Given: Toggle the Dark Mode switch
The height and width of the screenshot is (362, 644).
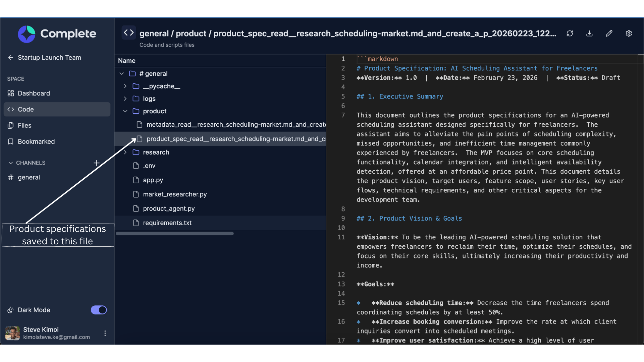Looking at the screenshot, I should click(x=99, y=310).
